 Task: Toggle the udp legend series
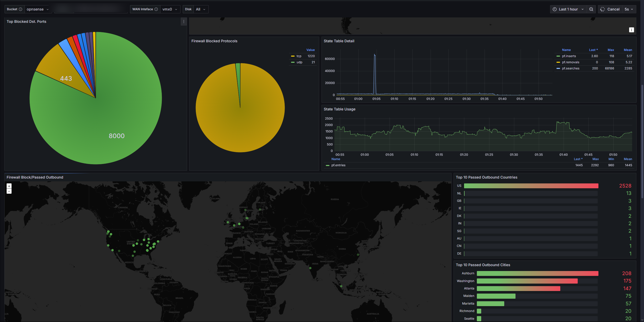click(x=299, y=62)
